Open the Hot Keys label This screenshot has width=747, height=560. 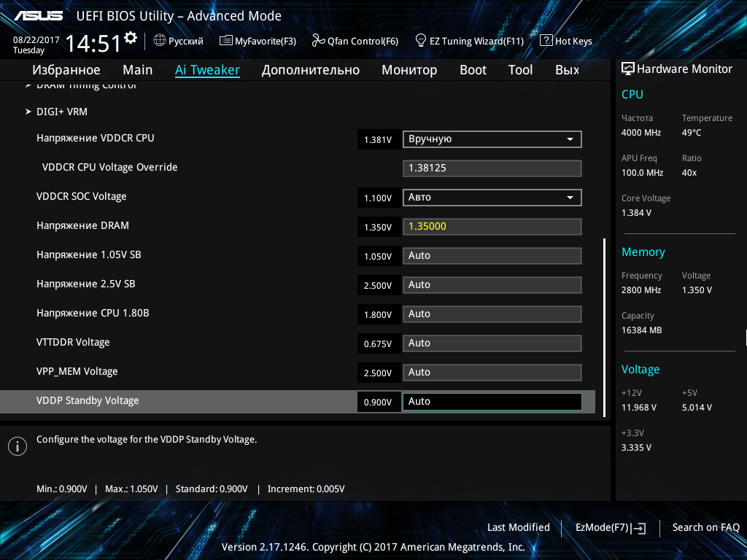(573, 41)
